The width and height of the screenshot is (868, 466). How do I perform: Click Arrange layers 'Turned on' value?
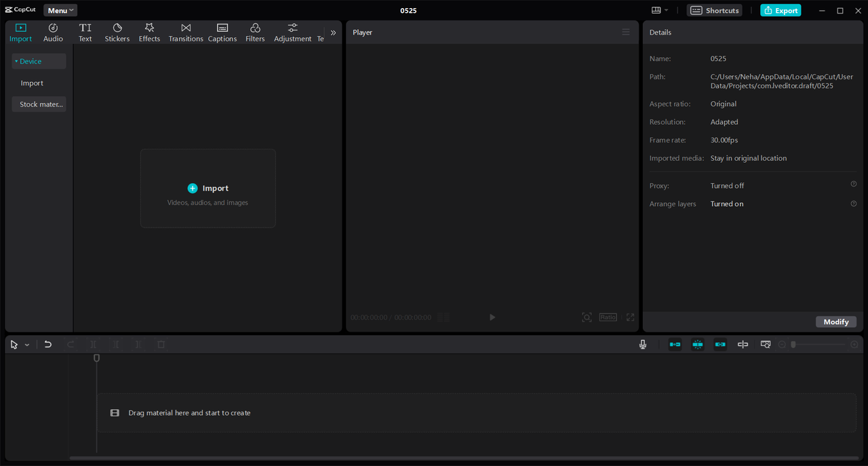[727, 204]
